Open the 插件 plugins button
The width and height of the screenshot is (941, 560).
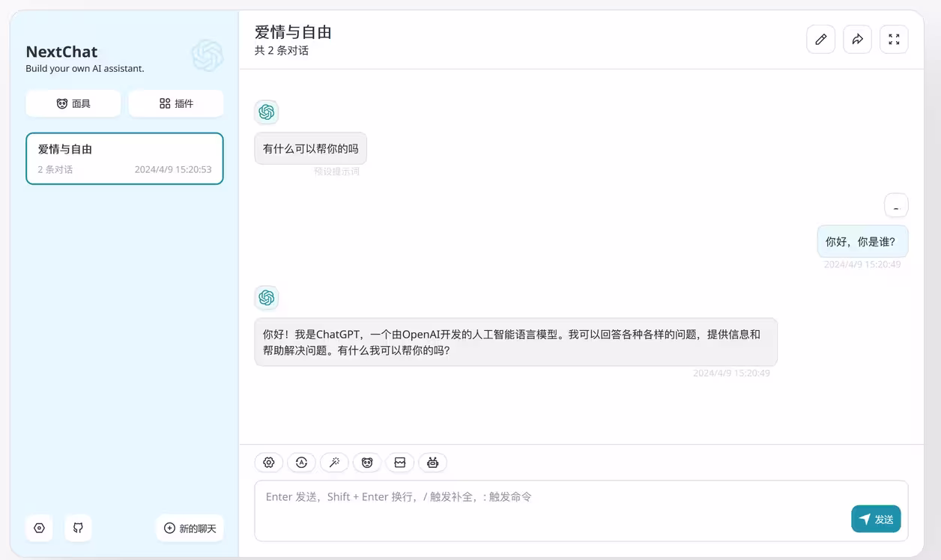pos(176,103)
